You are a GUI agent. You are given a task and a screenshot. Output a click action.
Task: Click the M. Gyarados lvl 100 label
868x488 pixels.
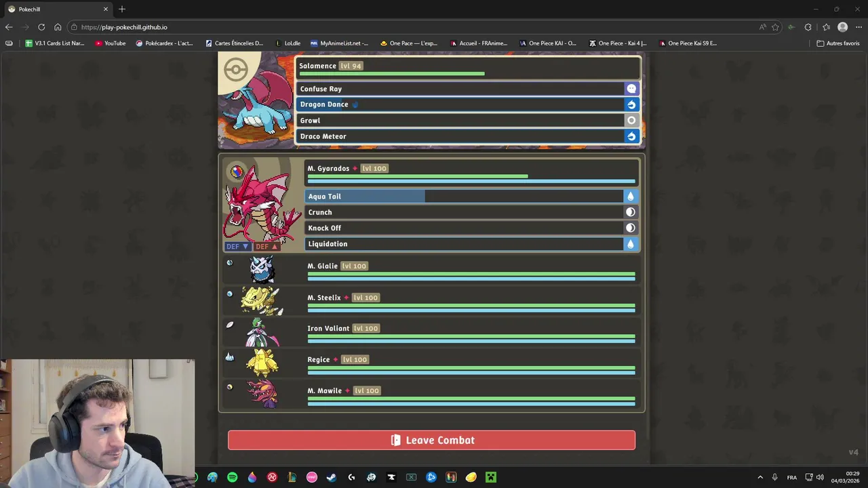374,169
